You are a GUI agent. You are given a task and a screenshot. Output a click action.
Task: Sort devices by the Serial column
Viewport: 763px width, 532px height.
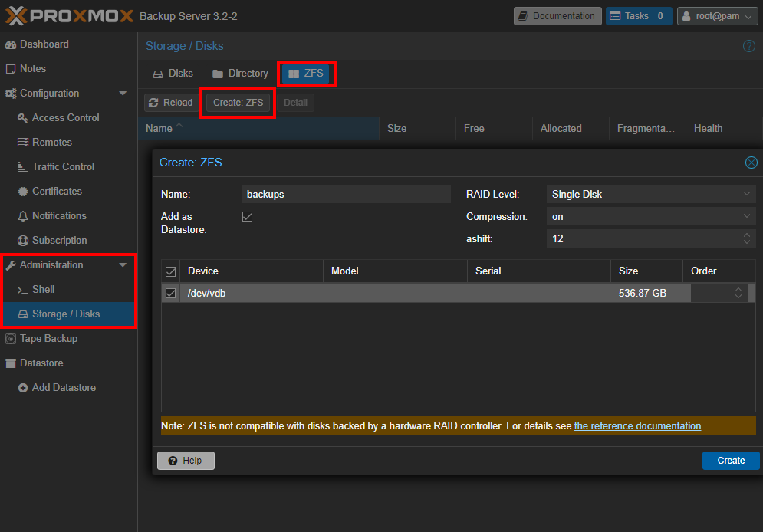(538, 271)
